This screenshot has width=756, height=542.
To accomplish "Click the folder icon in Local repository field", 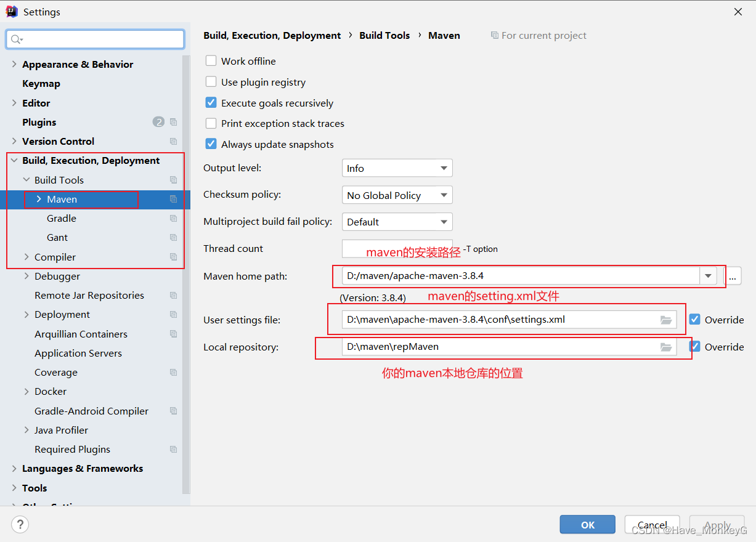I will click(x=665, y=347).
